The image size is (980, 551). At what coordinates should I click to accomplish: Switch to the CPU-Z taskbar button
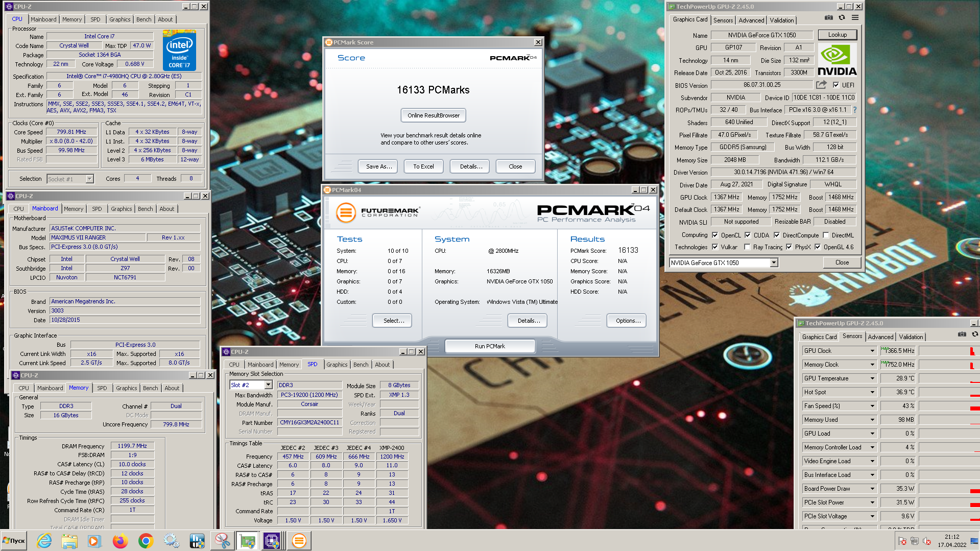tap(272, 541)
